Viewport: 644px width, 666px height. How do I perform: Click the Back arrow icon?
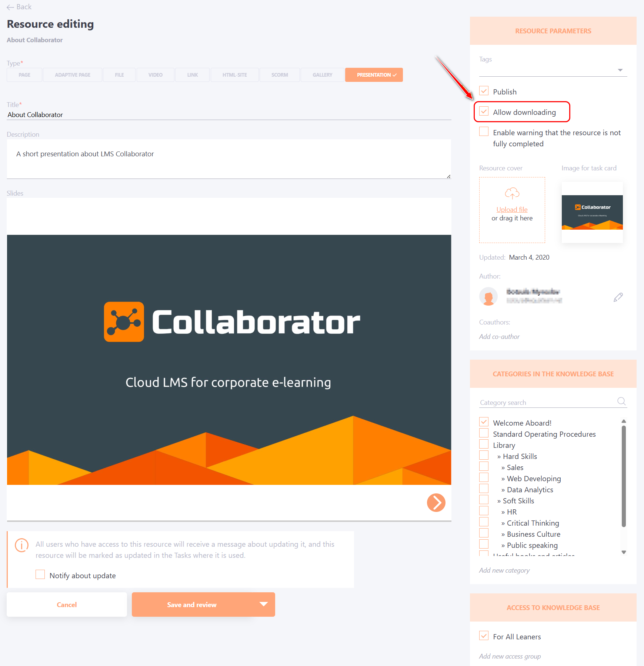click(x=10, y=7)
